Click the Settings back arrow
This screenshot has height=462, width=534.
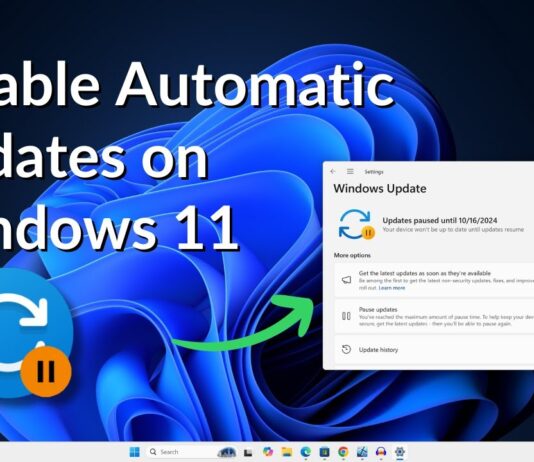tap(333, 171)
